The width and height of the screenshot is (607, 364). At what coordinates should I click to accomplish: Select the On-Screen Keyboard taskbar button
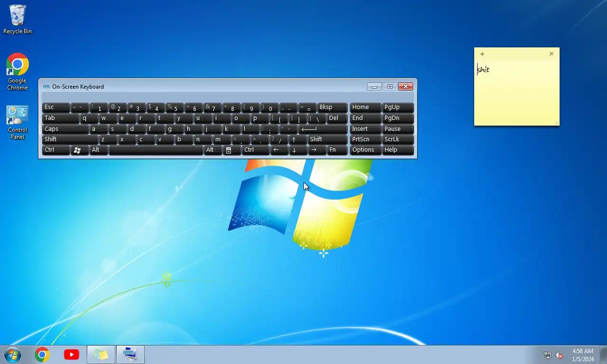(x=130, y=355)
